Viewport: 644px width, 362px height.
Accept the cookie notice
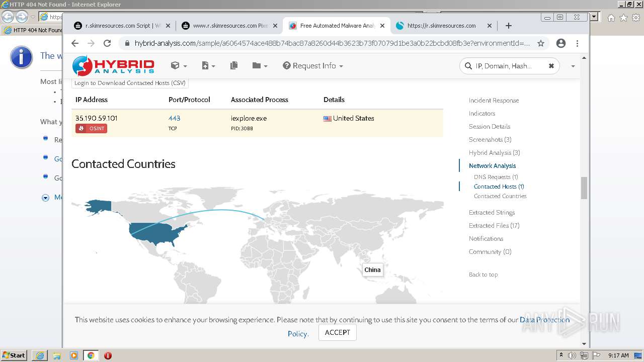[338, 332]
